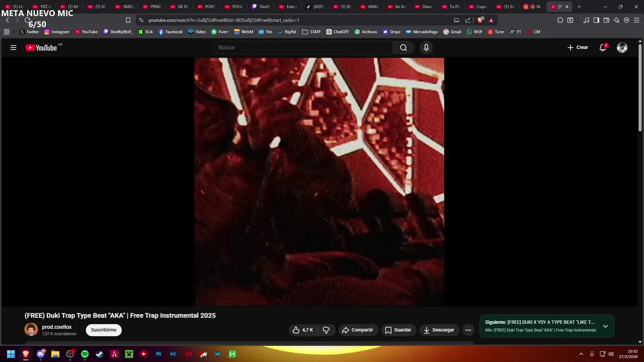Launch Lightroom Classic from the taskbar
This screenshot has width=644, height=362.
(173, 354)
